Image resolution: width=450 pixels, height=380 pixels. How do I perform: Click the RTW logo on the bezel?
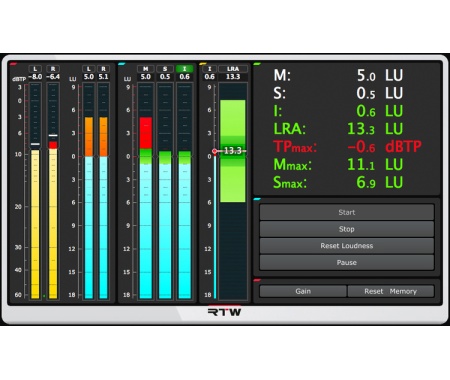(x=224, y=312)
